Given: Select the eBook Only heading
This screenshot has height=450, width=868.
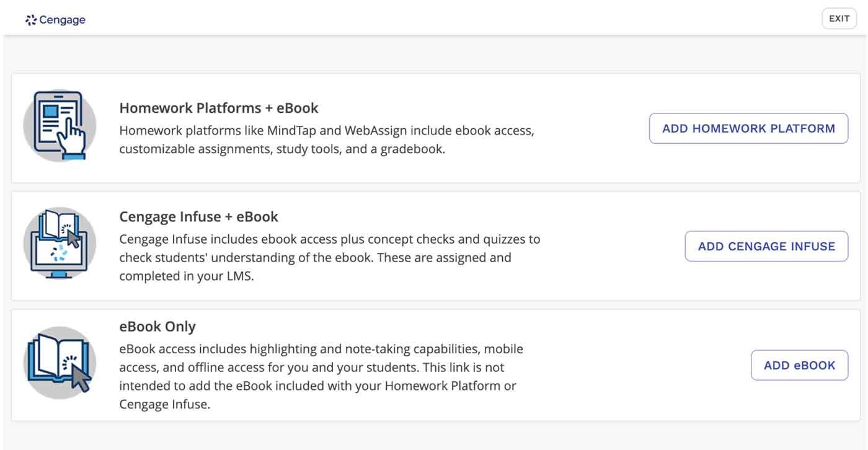Looking at the screenshot, I should [x=157, y=327].
